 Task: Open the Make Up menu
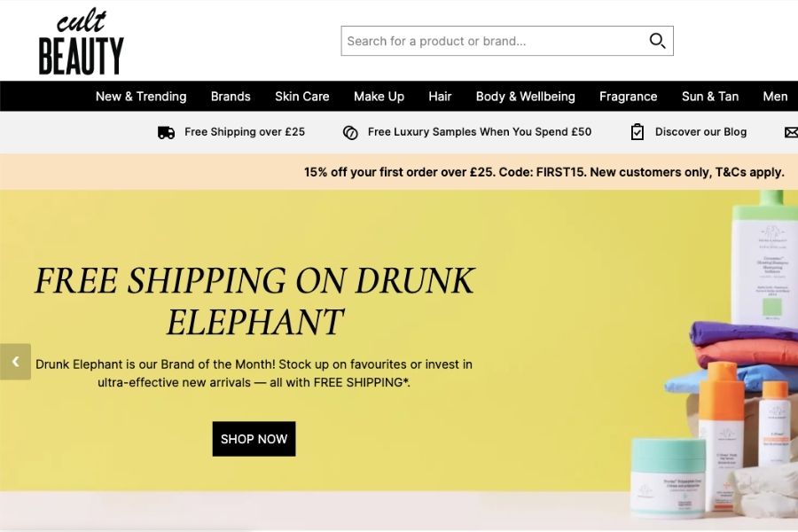point(379,96)
